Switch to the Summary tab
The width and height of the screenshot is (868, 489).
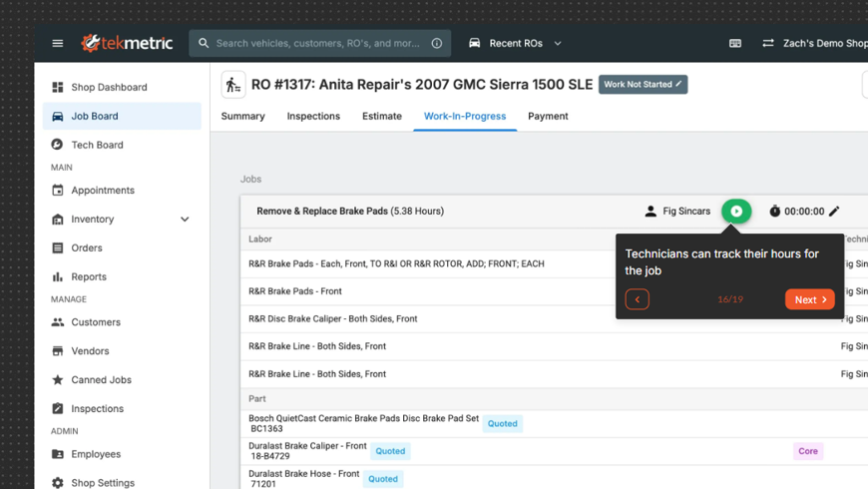click(243, 116)
